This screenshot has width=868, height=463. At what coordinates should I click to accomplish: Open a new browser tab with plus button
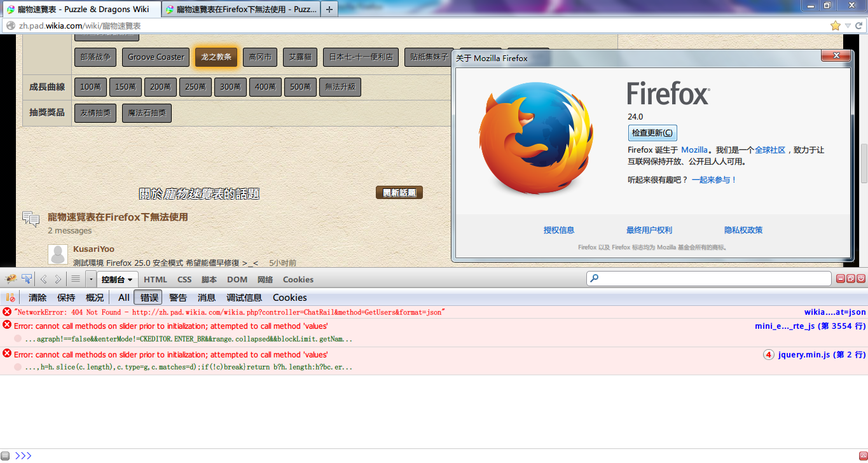(x=329, y=10)
